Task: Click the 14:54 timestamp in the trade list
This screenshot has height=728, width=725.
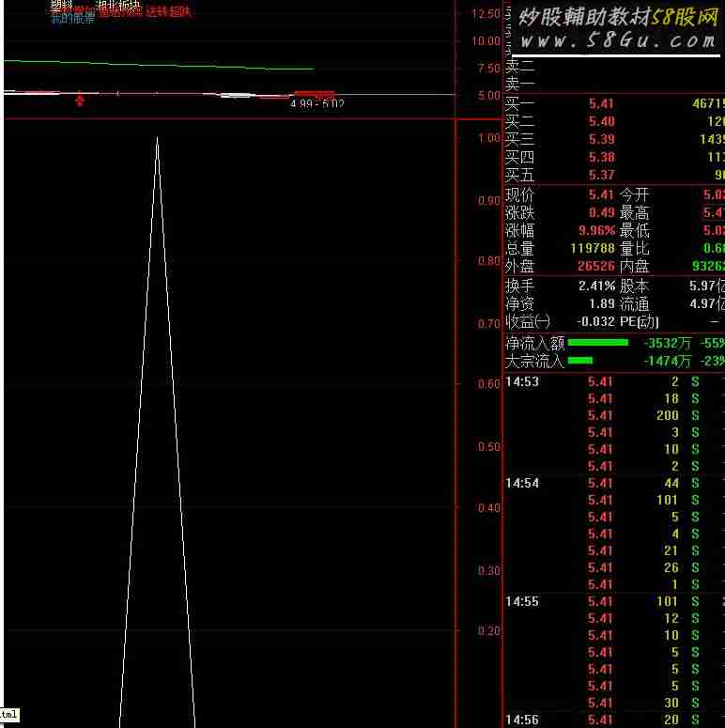Action: (x=522, y=484)
